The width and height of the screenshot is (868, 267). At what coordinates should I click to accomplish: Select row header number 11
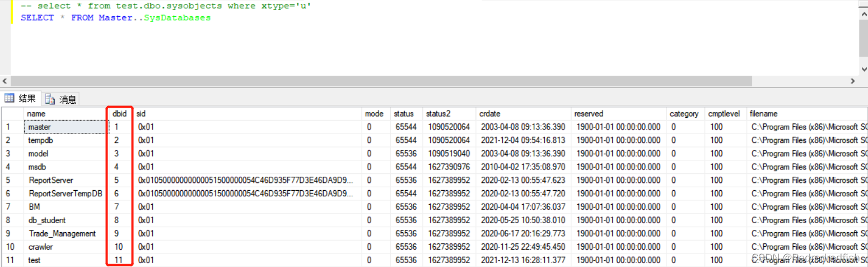coord(12,260)
